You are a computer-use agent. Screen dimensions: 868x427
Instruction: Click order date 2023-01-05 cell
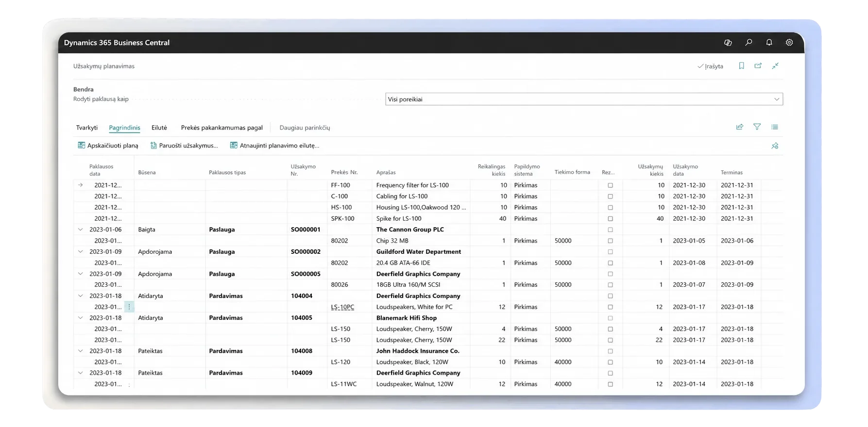pyautogui.click(x=689, y=241)
